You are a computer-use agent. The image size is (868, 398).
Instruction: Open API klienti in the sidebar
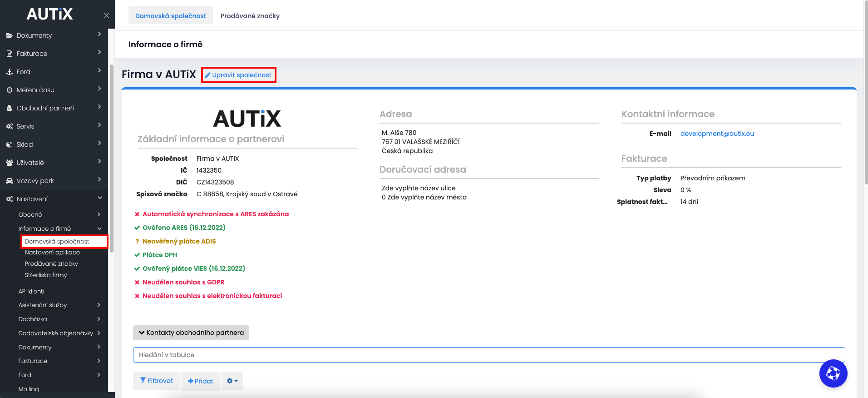31,292
